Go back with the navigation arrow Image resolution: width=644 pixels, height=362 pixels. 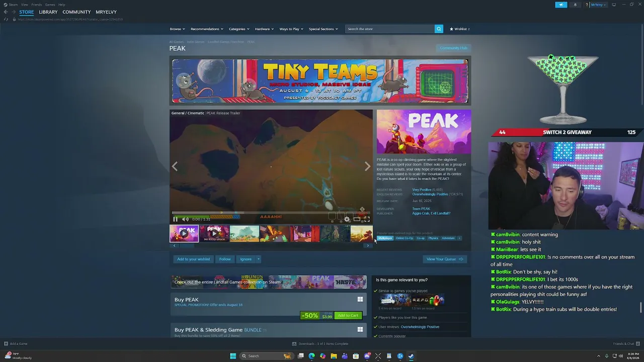click(6, 12)
